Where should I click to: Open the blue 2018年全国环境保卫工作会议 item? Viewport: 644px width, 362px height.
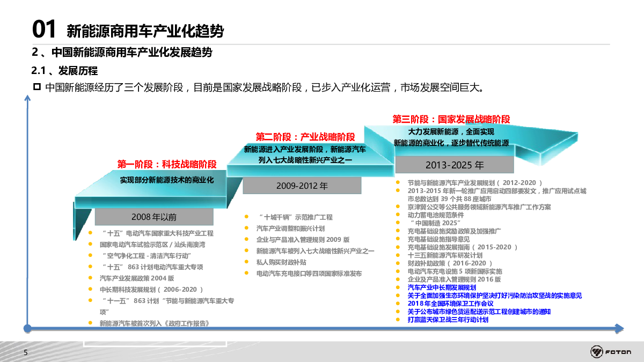click(450, 304)
